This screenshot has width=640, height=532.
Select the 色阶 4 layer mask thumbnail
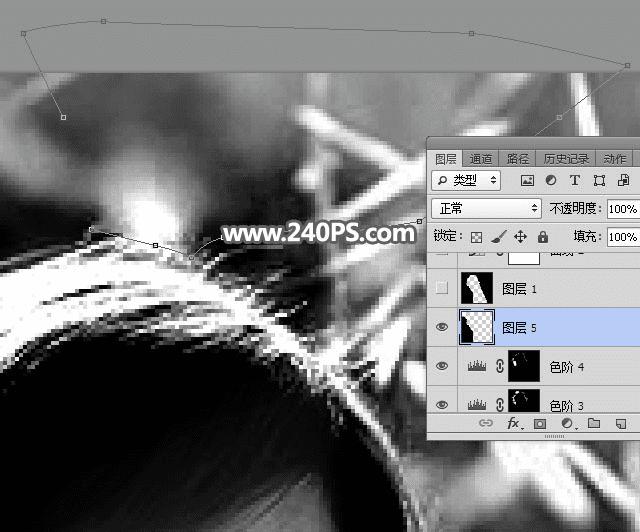coord(524,366)
